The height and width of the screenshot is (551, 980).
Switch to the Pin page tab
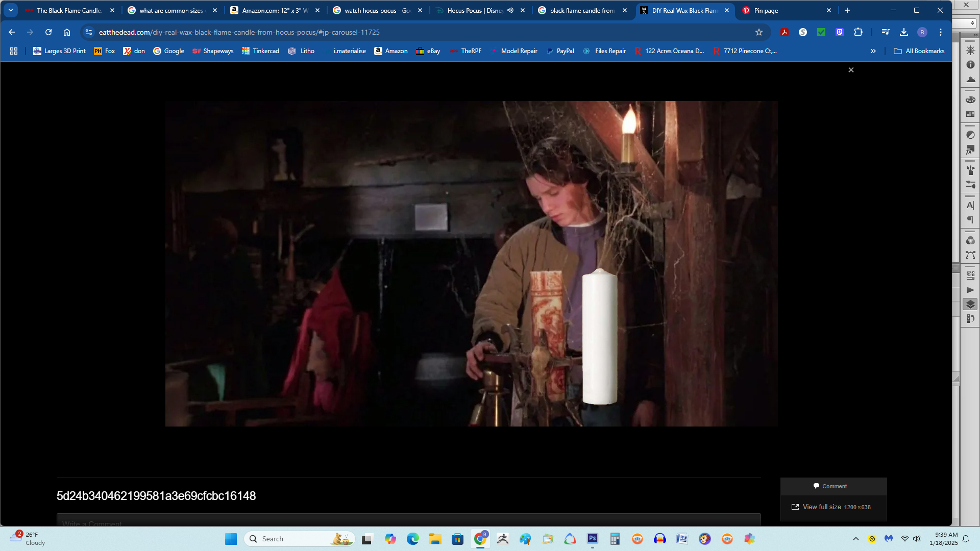pyautogui.click(x=786, y=10)
